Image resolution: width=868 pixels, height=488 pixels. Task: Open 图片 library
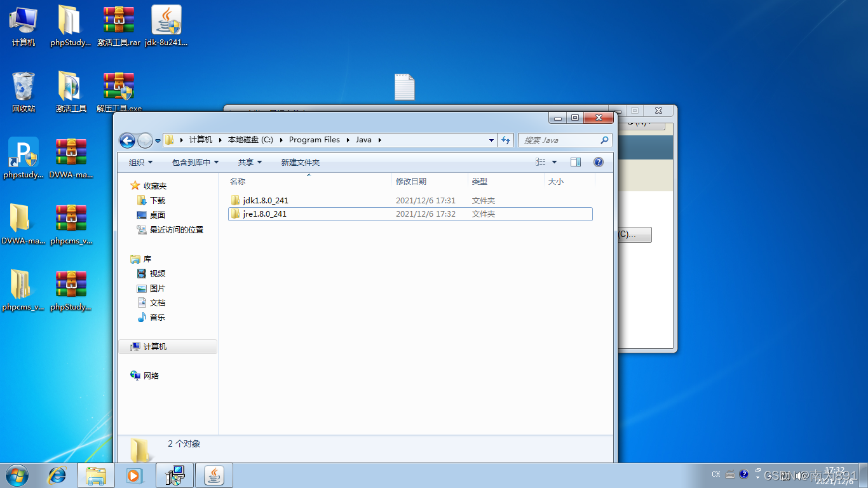click(151, 288)
